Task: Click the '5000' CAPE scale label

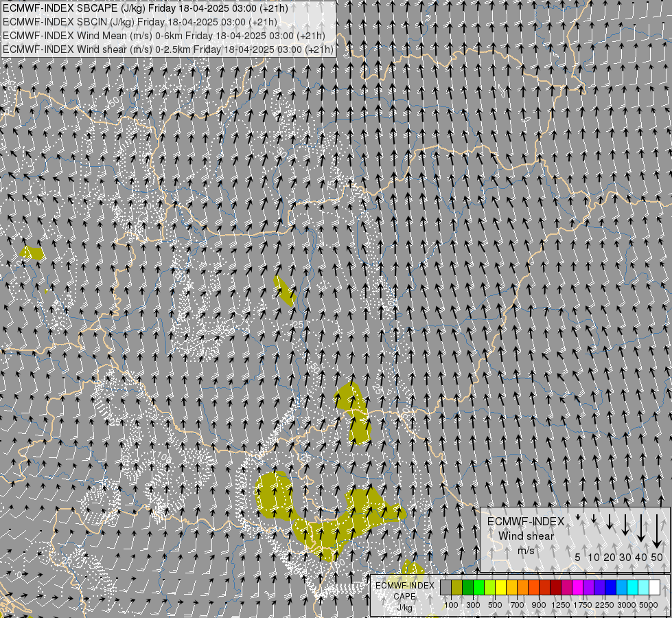Action: pos(649,605)
